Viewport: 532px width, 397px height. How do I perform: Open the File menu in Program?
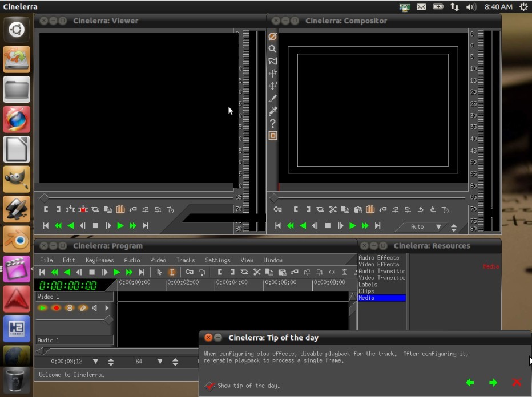pos(46,260)
